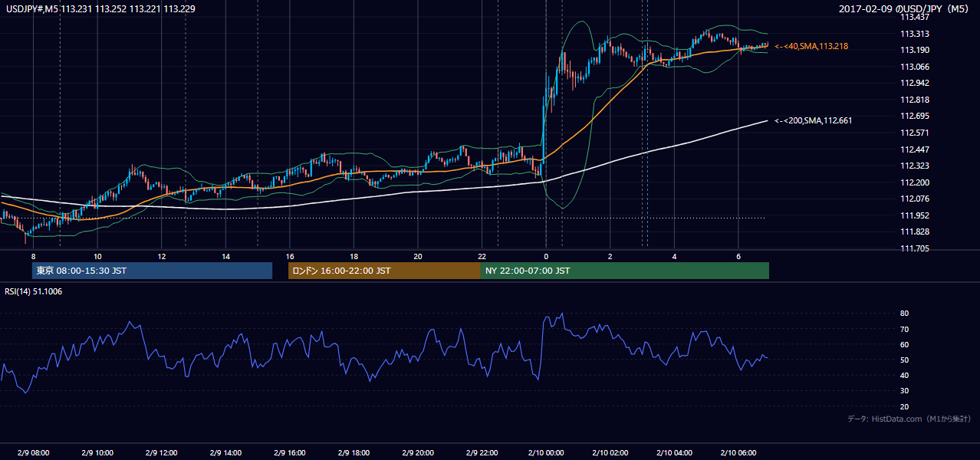
Task: Click price axis value 112.571
Action: (x=914, y=133)
